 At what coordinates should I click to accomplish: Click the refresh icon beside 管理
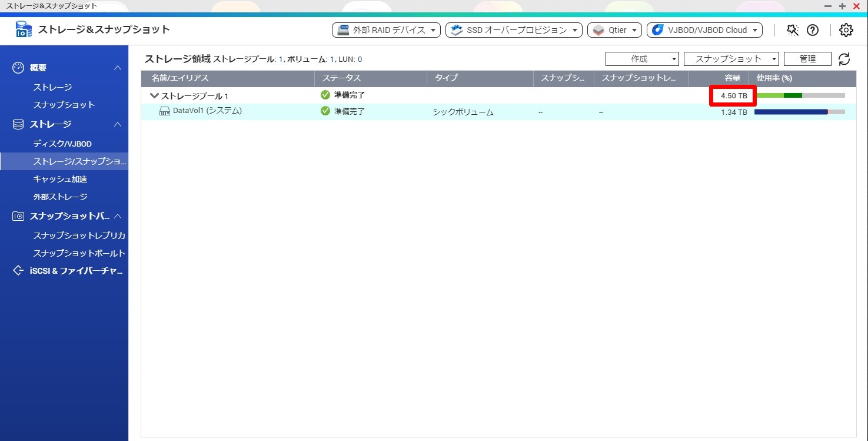pos(844,59)
